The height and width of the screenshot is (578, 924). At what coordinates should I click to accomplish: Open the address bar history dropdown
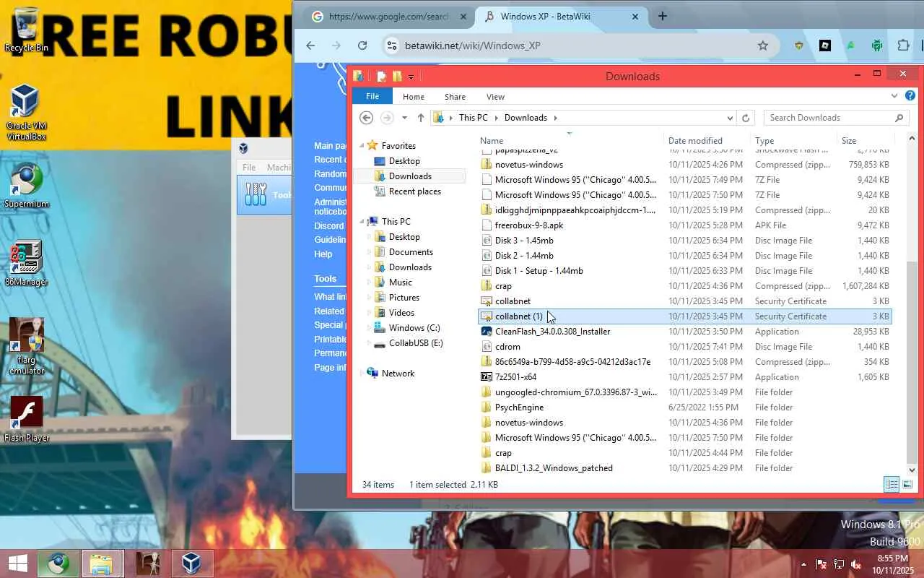[x=730, y=118]
